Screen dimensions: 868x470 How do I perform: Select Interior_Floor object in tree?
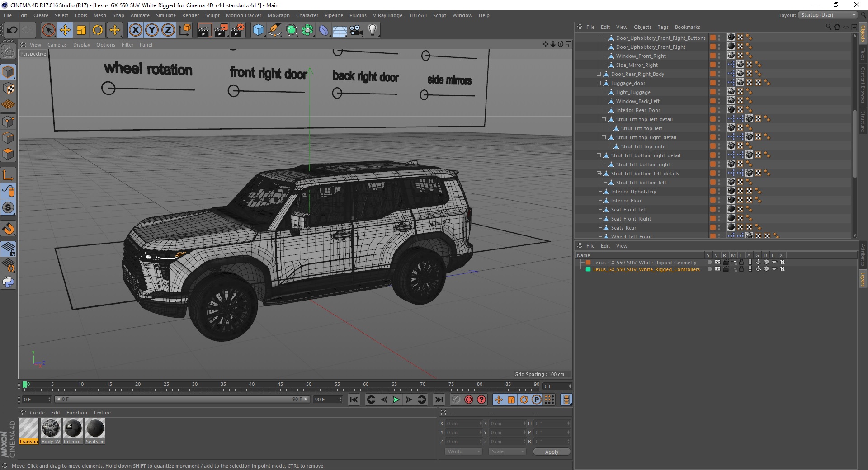pos(627,201)
